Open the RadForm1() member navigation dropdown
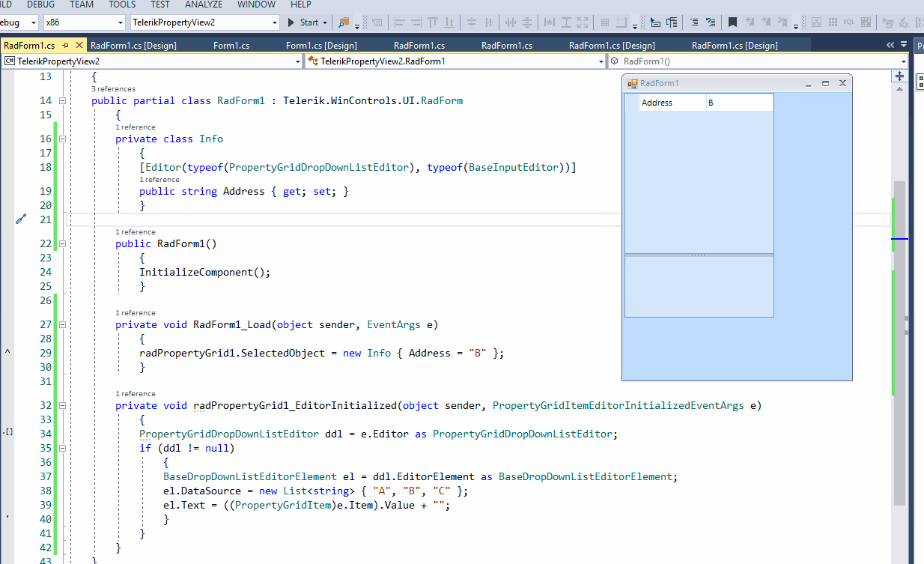This screenshot has width=924, height=564. (x=904, y=61)
